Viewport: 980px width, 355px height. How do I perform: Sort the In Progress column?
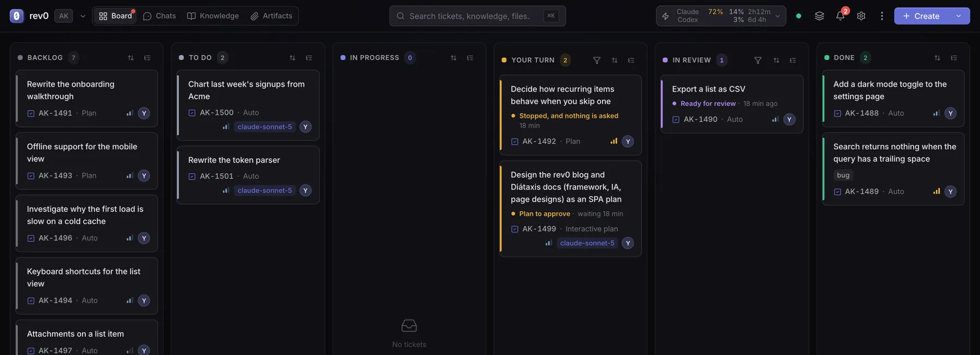click(x=454, y=58)
